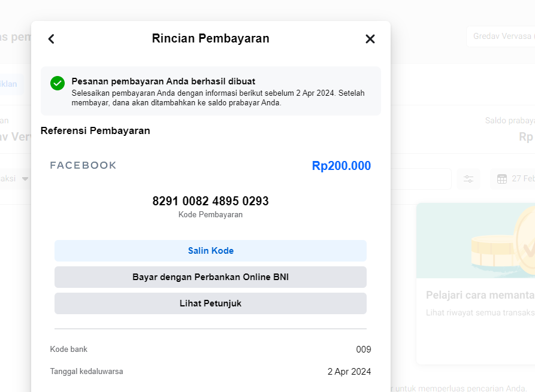The height and width of the screenshot is (392, 535).
Task: Click the Kode bank value 009
Action: 363,350
